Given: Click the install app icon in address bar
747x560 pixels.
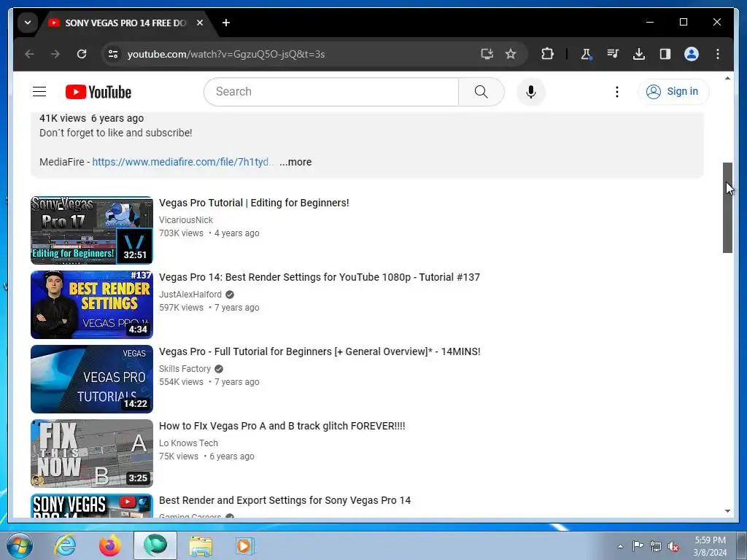Looking at the screenshot, I should coord(487,54).
